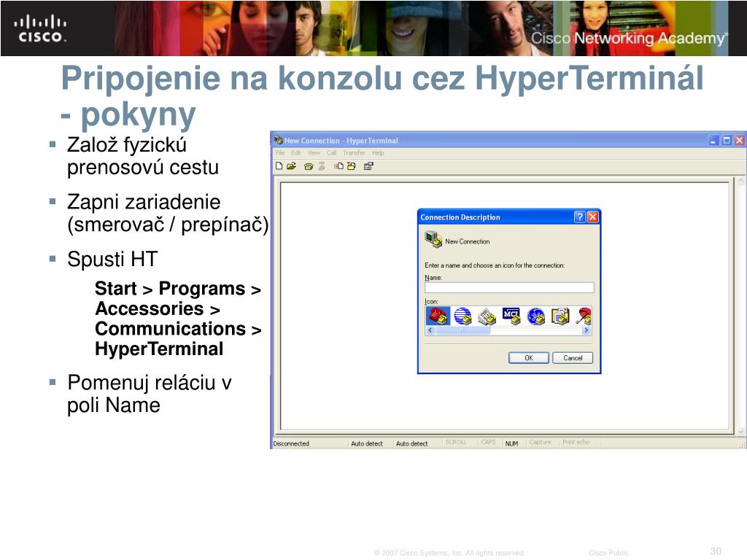This screenshot has width=747, height=560.
Task: Click the CAPS status bar indicator
Action: point(488,443)
